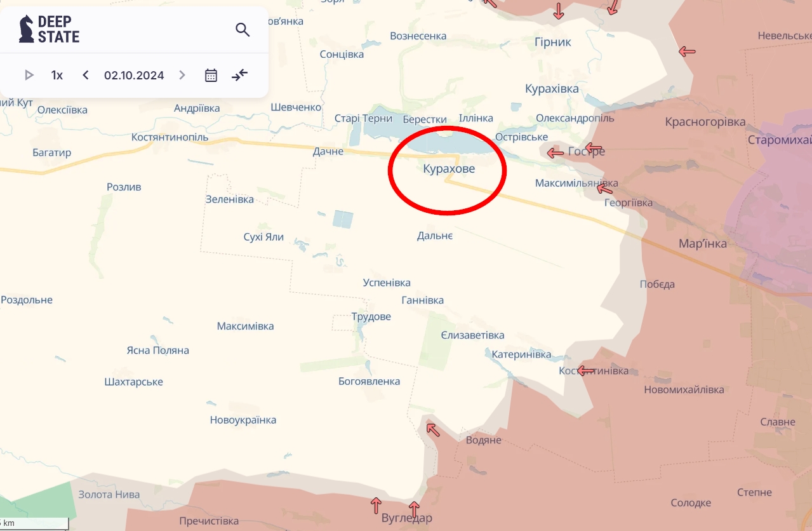The image size is (812, 531).
Task: Click the Вугледар city label
Action: (407, 518)
